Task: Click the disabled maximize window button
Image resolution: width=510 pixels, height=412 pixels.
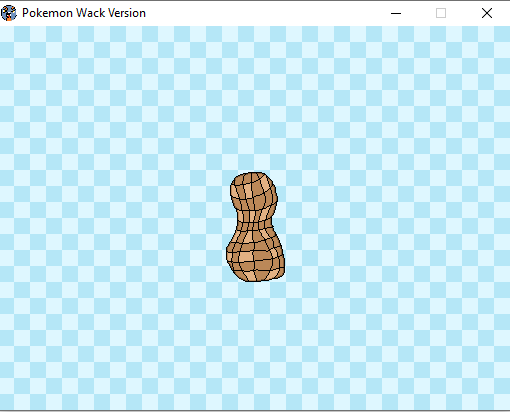Action: pos(441,13)
